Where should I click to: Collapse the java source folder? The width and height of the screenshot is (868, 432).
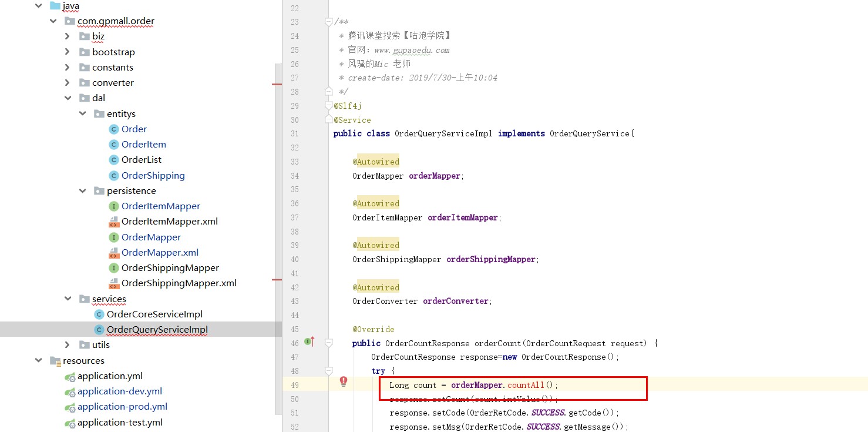(38, 6)
